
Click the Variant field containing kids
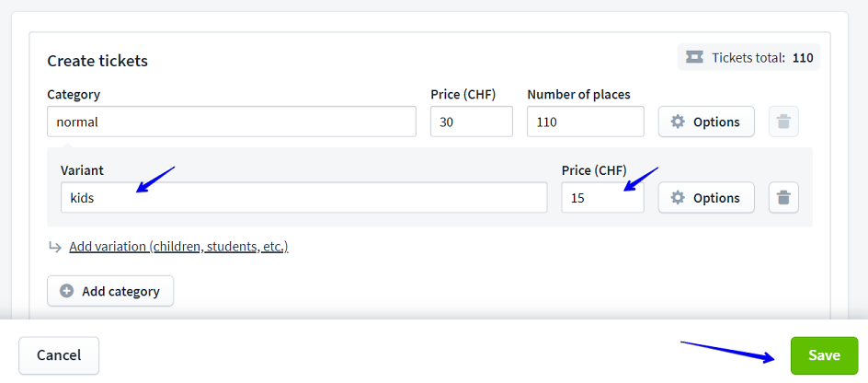(x=303, y=198)
